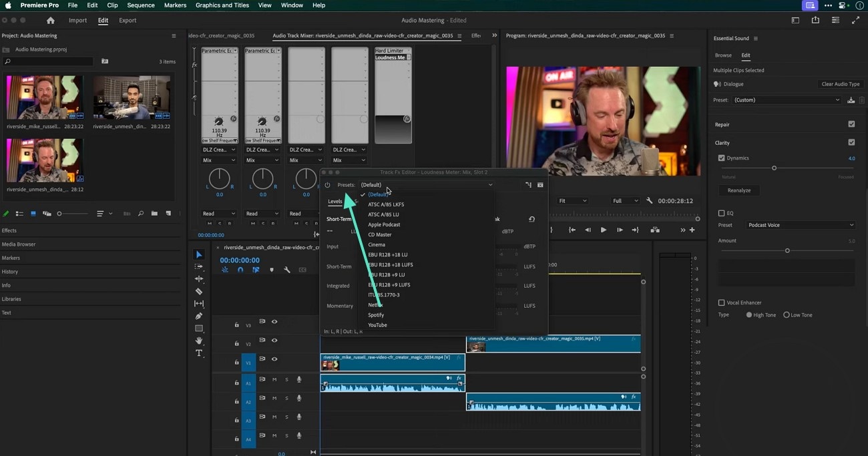Click the Home icon in the top bar

50,21
